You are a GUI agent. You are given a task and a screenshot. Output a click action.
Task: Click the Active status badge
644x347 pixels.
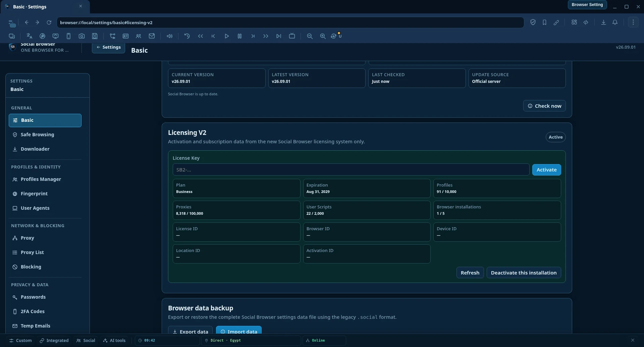555,137
